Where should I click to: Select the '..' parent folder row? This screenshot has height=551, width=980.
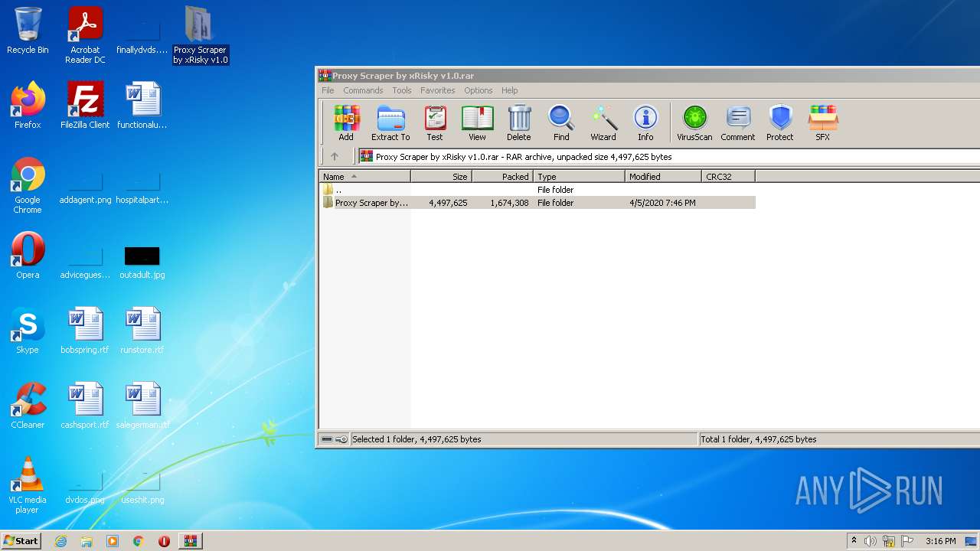[x=537, y=189]
